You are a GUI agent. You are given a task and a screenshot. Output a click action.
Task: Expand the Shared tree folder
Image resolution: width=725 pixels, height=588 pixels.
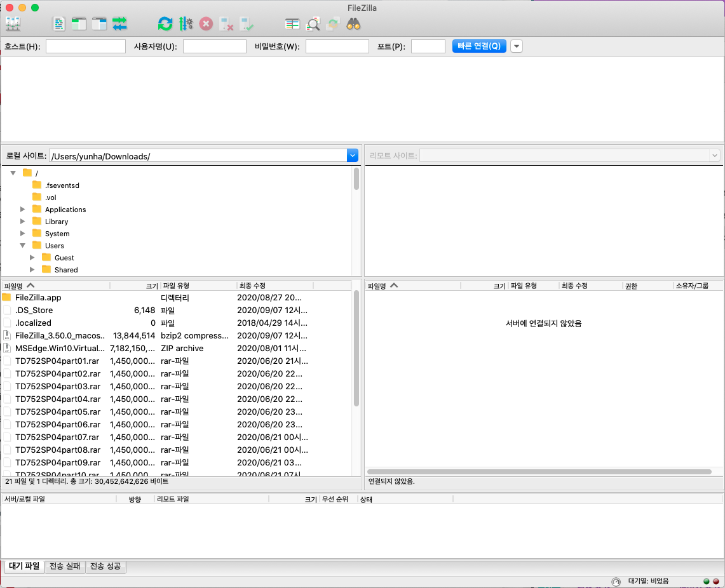pos(32,269)
